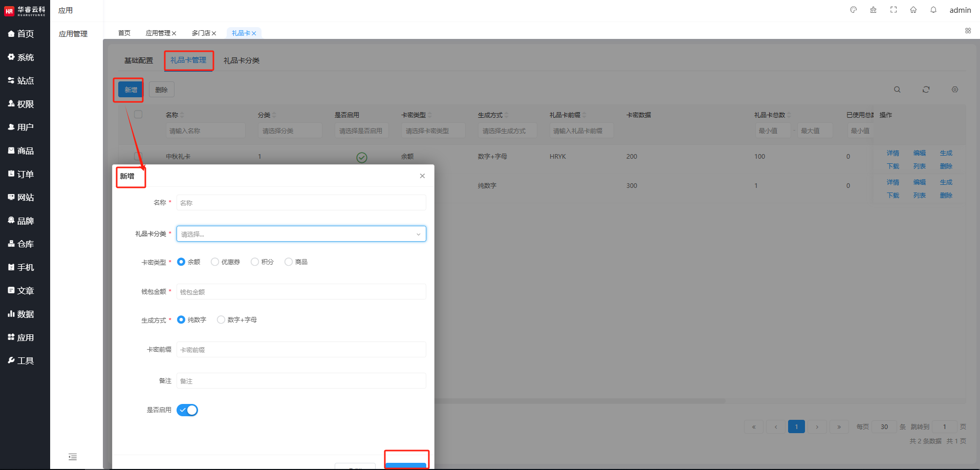Image resolution: width=980 pixels, height=470 pixels.
Task: Close the 新增 dialog with X
Action: (x=422, y=176)
